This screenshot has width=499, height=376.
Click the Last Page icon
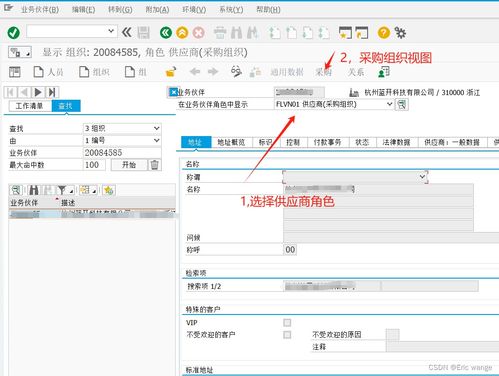point(324,33)
